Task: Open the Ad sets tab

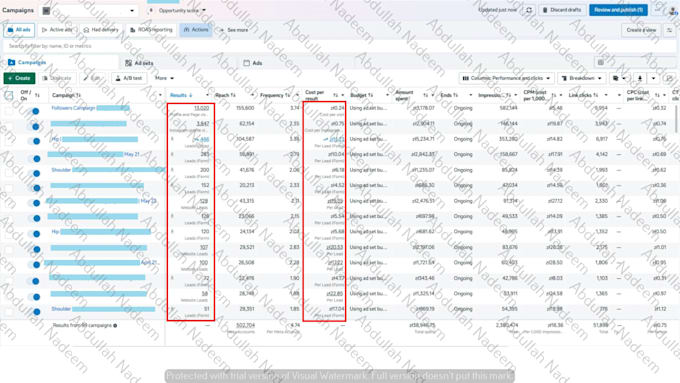Action: (139, 63)
